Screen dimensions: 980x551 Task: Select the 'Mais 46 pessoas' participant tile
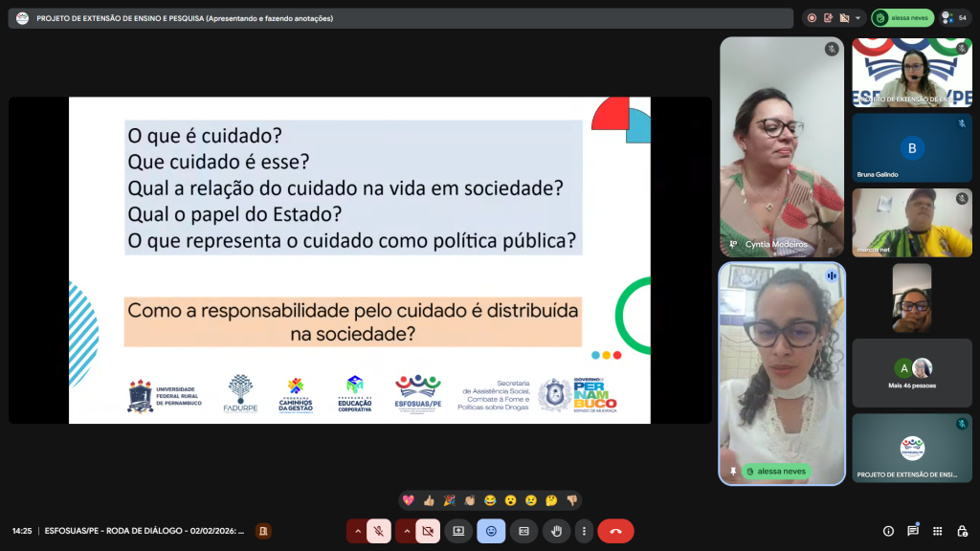(x=912, y=373)
